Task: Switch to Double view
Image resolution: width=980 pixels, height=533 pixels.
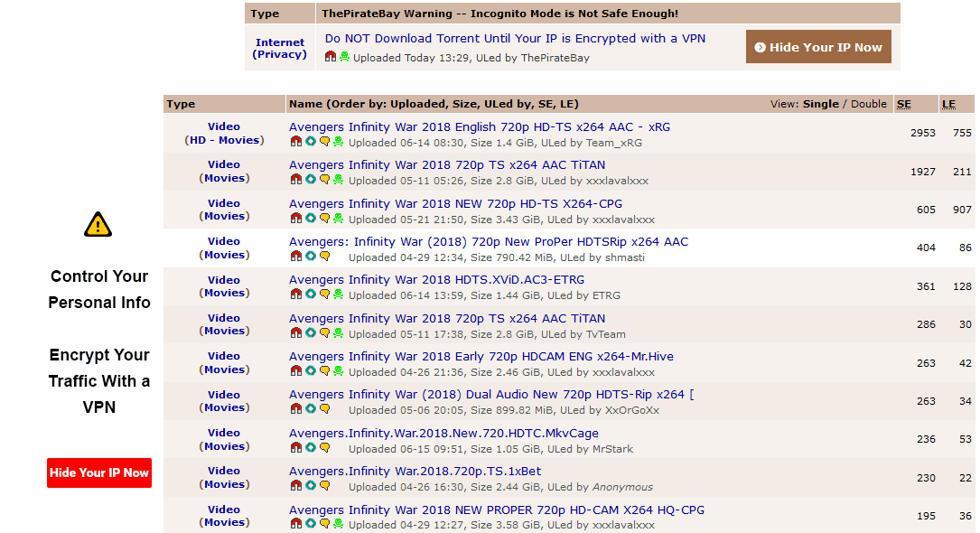Action: point(869,104)
